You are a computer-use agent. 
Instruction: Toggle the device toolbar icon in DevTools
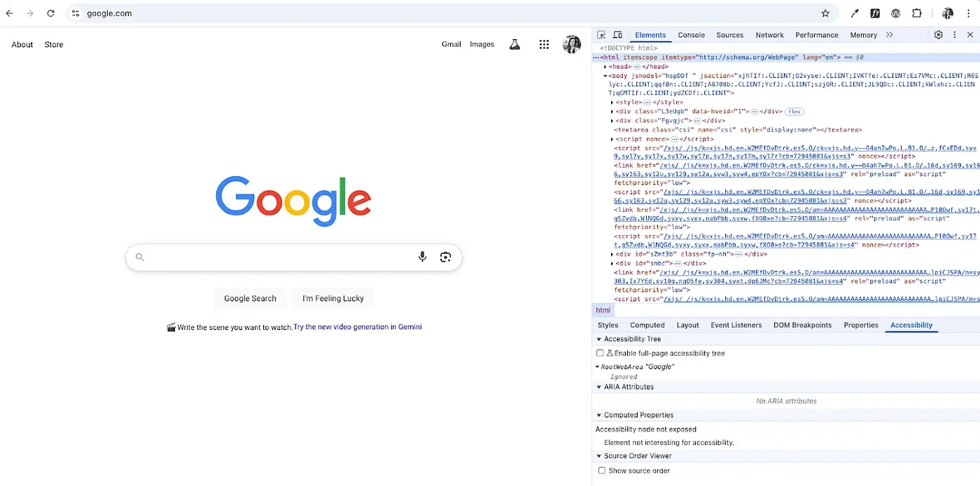[617, 35]
